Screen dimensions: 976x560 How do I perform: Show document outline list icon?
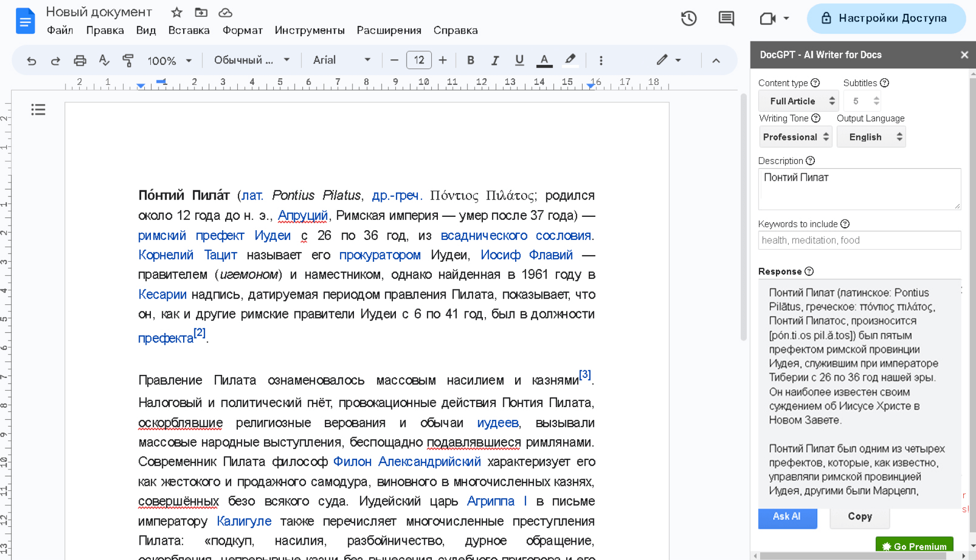coord(38,109)
